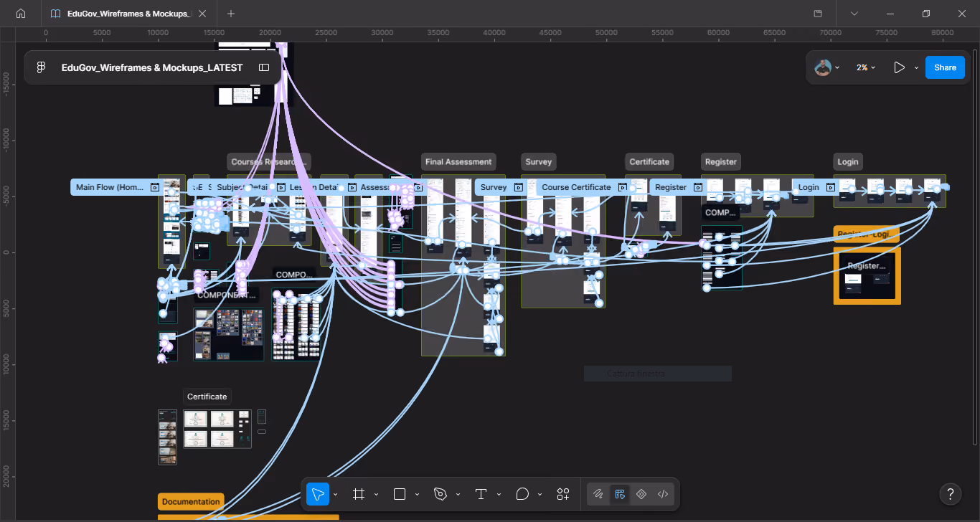Viewport: 980px width, 522px height.
Task: Select the orange Documentation section label
Action: coord(191,501)
